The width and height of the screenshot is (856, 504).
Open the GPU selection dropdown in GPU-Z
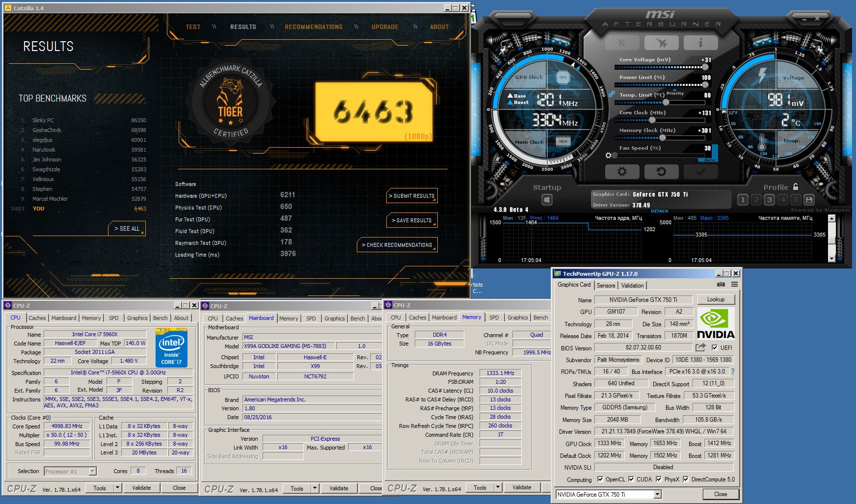657,495
